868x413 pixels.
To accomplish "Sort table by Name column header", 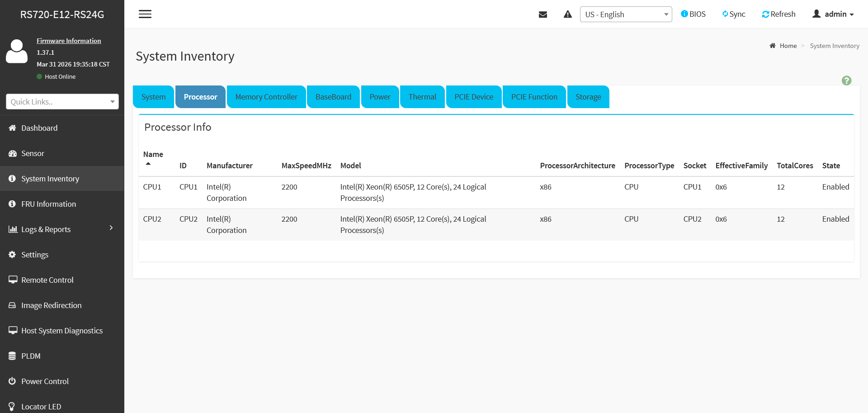I will 153,154.
